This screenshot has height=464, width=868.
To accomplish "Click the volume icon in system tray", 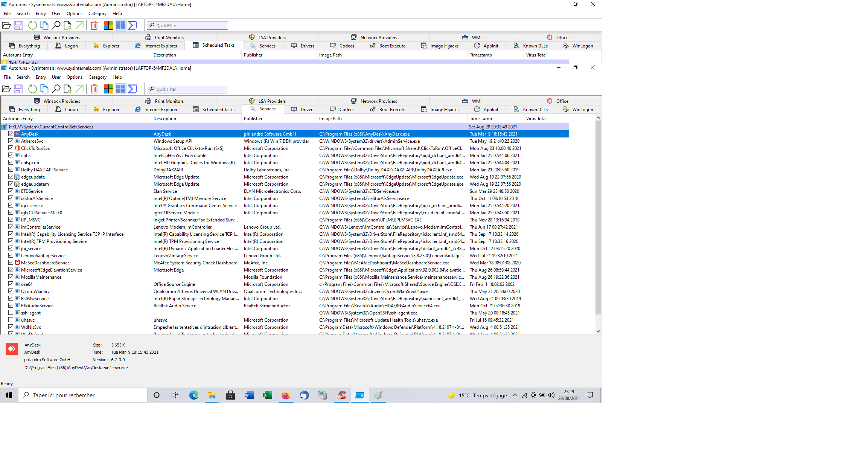I will 551,395.
